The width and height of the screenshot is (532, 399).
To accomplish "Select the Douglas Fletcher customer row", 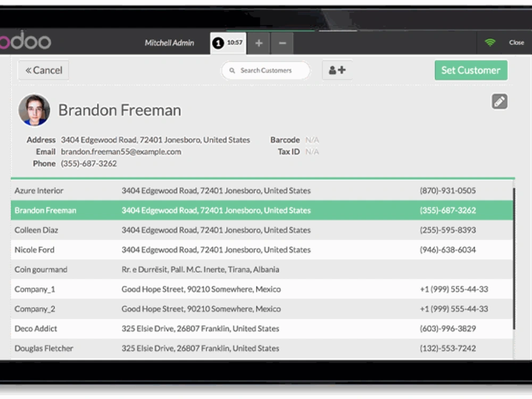I will (262, 348).
